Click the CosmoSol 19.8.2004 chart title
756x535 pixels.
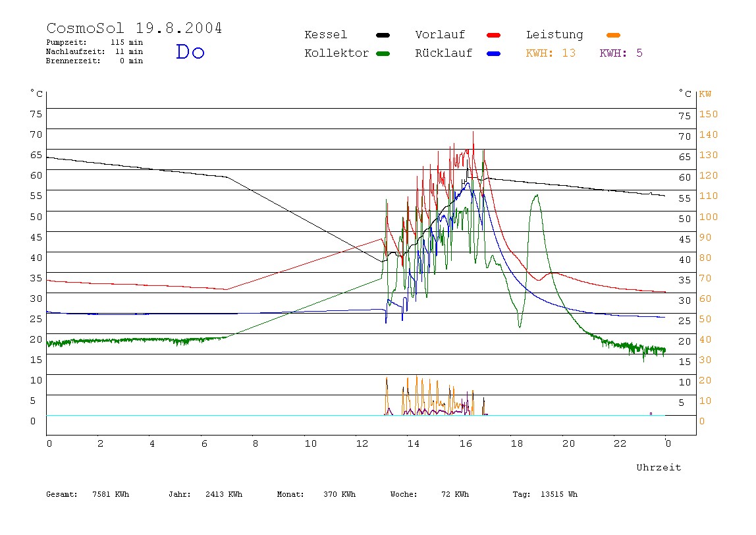[134, 28]
